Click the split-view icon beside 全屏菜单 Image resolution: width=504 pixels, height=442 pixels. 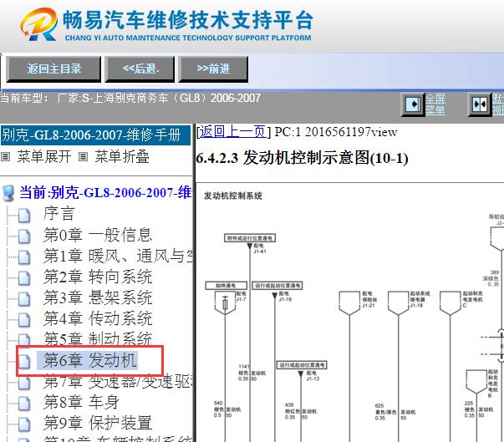(480, 104)
